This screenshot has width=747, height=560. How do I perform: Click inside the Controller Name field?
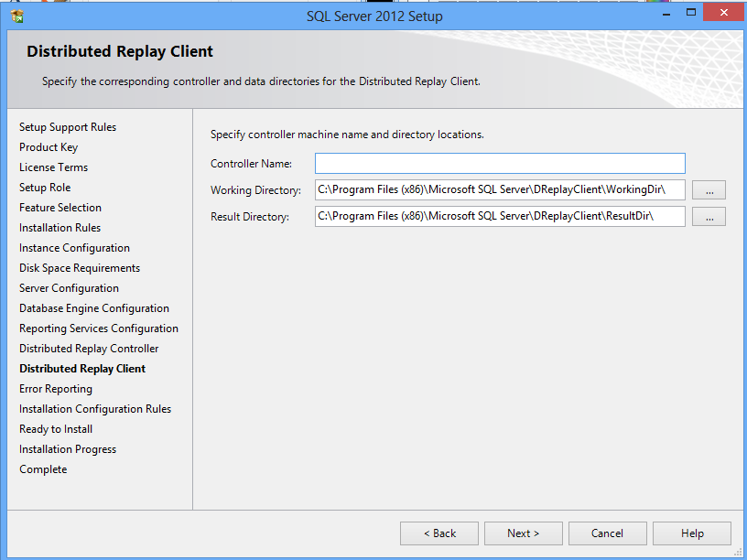click(499, 163)
